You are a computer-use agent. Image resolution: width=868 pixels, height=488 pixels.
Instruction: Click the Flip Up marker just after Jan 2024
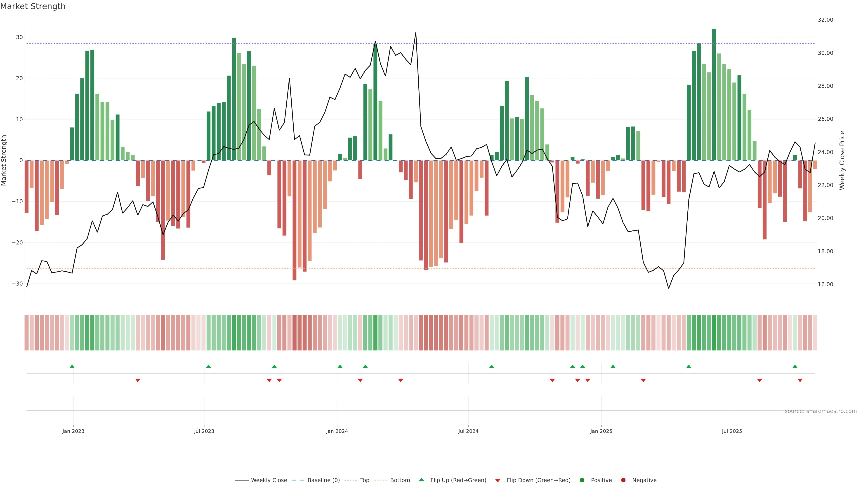[340, 366]
